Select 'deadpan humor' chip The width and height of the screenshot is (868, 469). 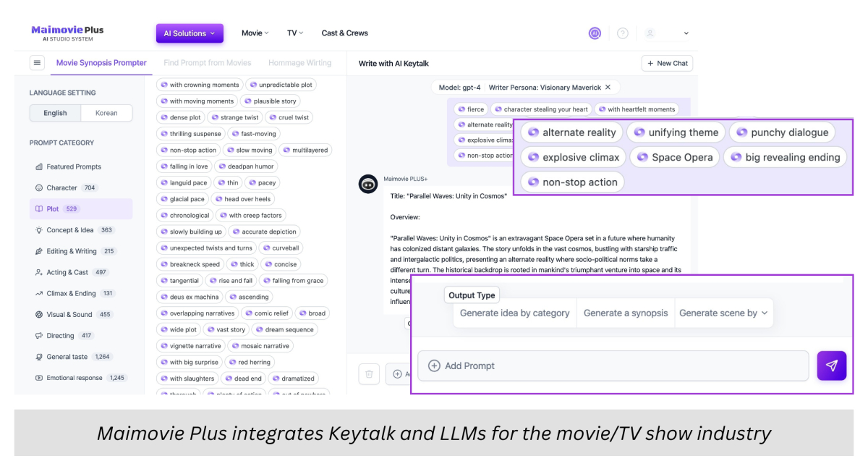(x=246, y=166)
